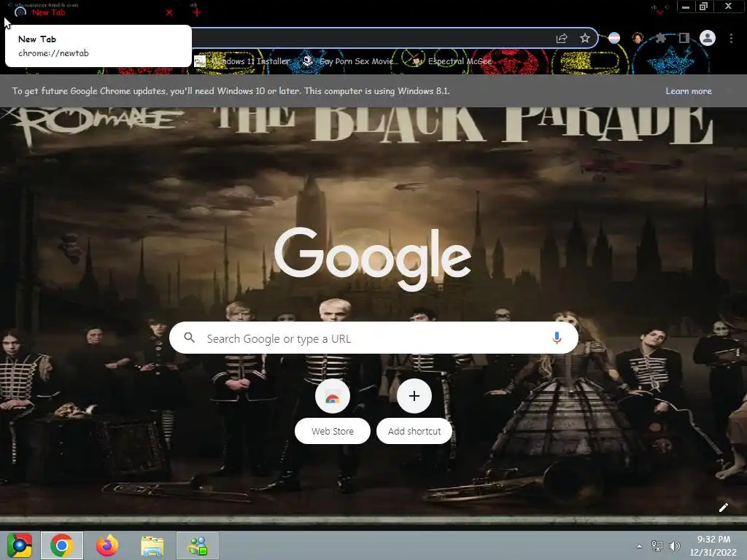Image resolution: width=747 pixels, height=560 pixels.
Task: Open the Web Store shortcut icon
Action: (333, 396)
